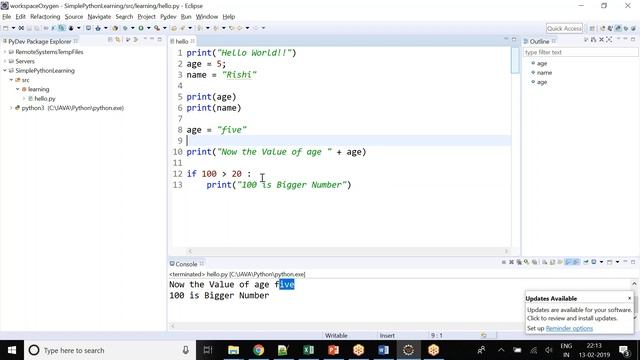The image size is (640, 360).
Task: Open Open Console dropdown arrow
Action: pyautogui.click(x=617, y=262)
